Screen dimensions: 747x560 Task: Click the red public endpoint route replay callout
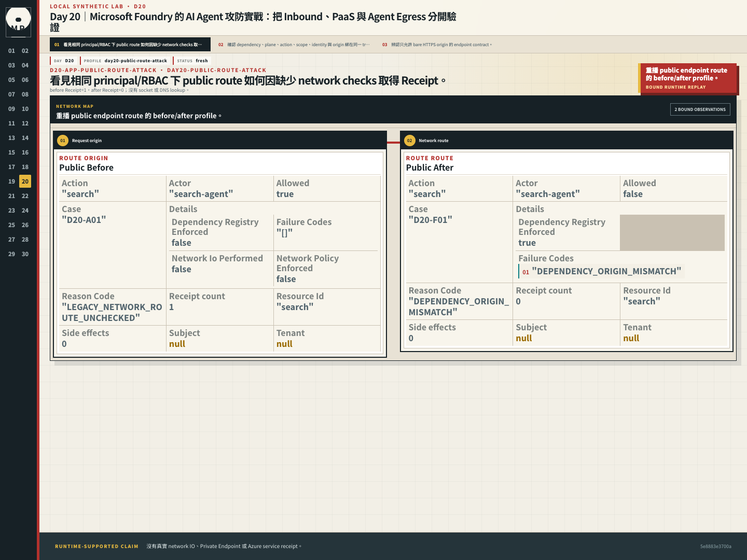[x=687, y=78]
